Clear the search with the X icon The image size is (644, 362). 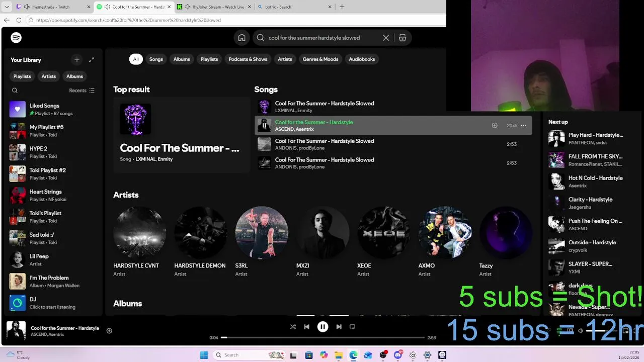[386, 38]
